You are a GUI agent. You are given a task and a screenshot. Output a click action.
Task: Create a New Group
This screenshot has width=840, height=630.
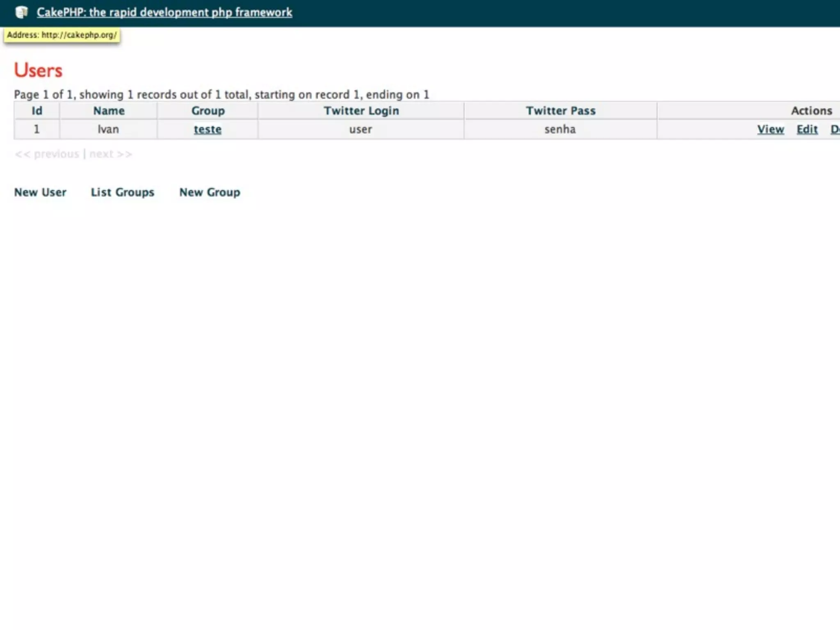[x=210, y=192]
